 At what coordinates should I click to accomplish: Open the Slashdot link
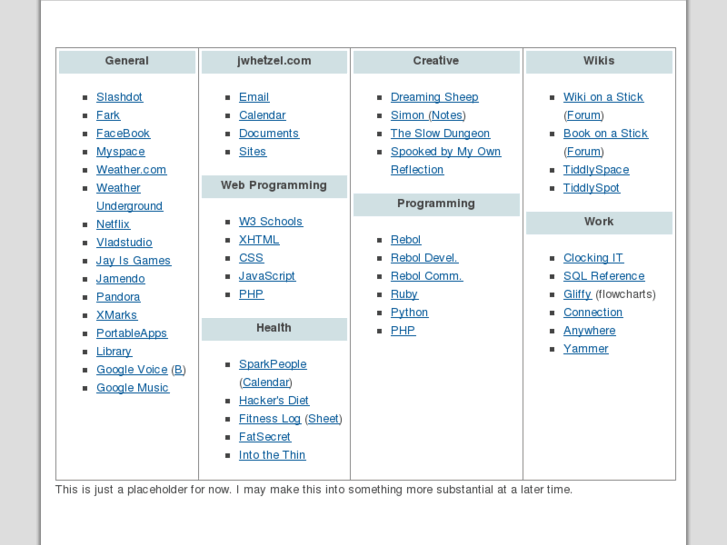[x=119, y=97]
